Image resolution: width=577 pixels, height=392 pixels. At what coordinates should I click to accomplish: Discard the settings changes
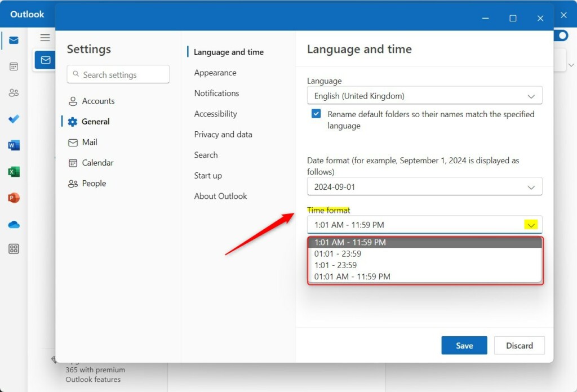(519, 345)
